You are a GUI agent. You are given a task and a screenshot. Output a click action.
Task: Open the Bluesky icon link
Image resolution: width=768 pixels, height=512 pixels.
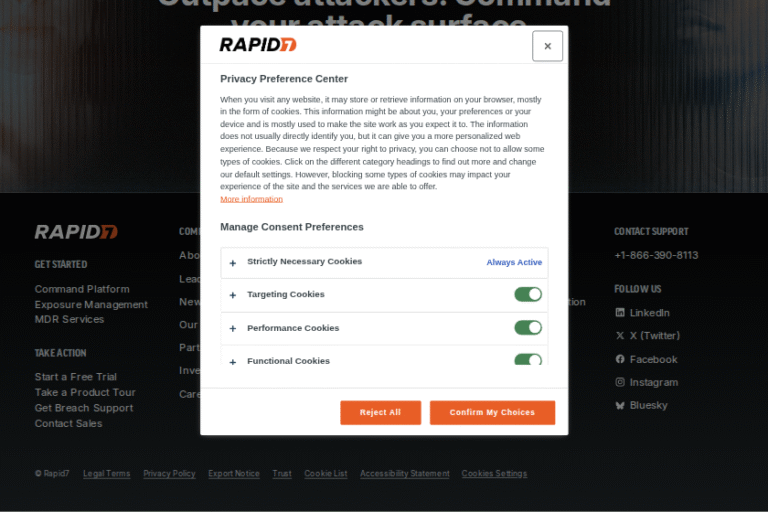click(620, 405)
